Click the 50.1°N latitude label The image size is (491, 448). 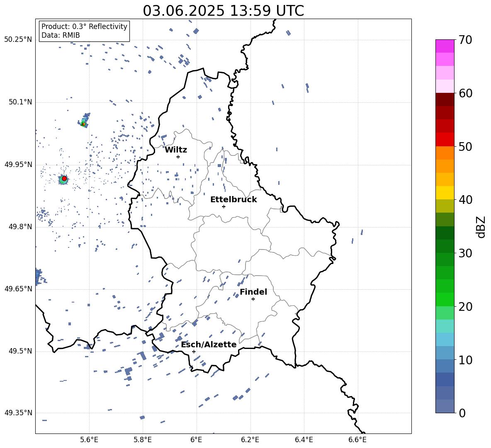point(20,102)
